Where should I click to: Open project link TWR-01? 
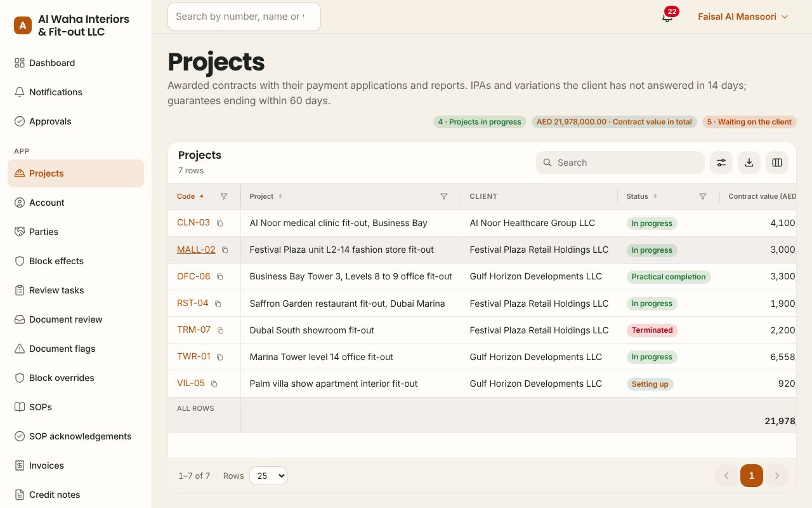pyautogui.click(x=193, y=356)
